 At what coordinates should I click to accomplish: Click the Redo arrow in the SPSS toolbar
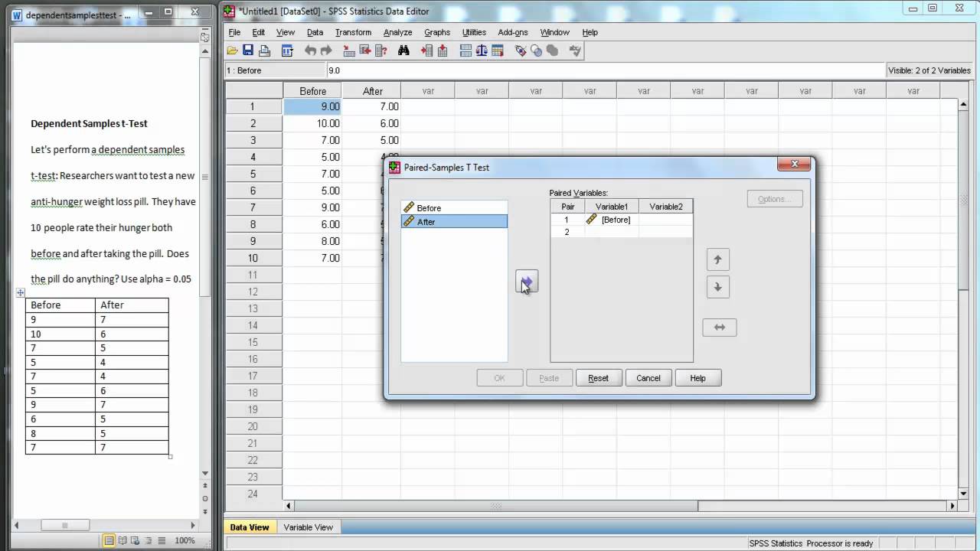click(x=327, y=51)
